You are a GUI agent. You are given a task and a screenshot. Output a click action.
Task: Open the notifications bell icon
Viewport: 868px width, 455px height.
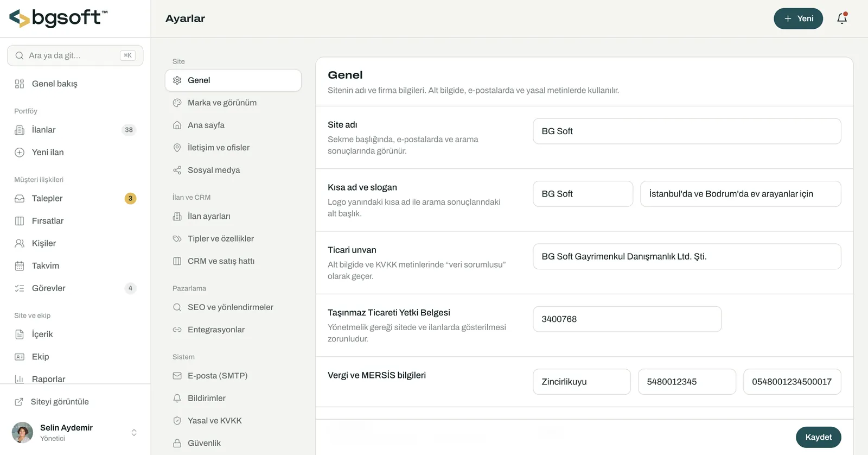pyautogui.click(x=842, y=18)
